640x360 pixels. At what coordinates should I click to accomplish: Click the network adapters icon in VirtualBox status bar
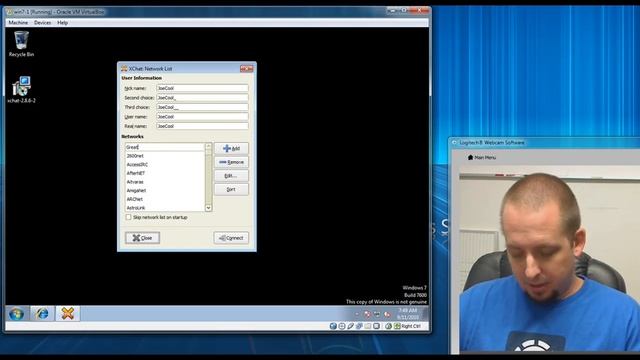click(359, 326)
